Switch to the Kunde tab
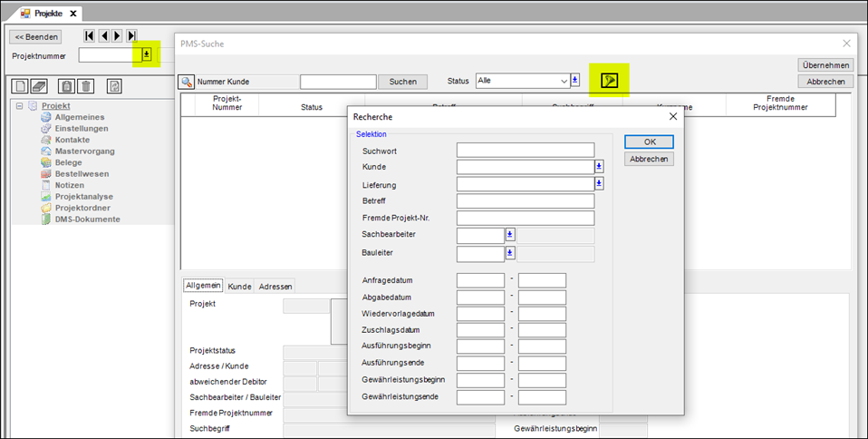Screen dimensions: 868x439 pyautogui.click(x=239, y=286)
